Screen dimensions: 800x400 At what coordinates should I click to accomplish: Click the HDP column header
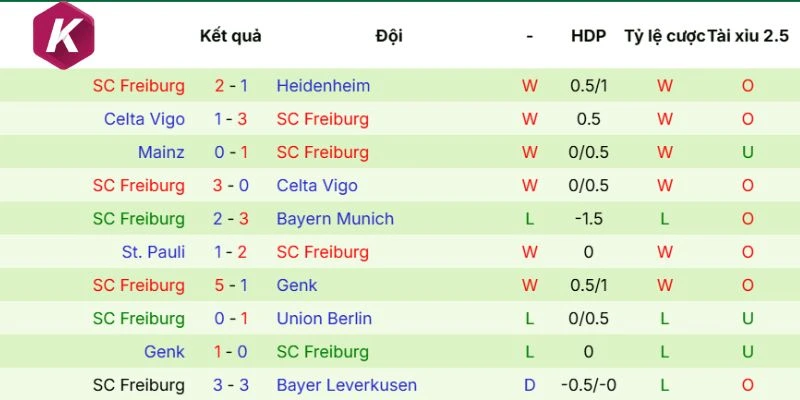tap(588, 36)
